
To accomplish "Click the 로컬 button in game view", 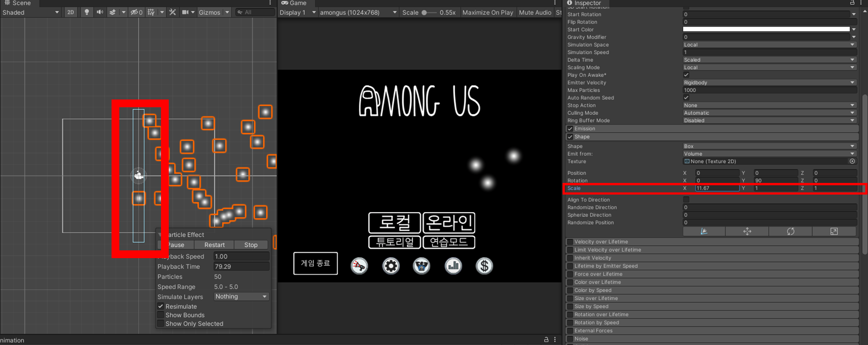I will pos(395,223).
